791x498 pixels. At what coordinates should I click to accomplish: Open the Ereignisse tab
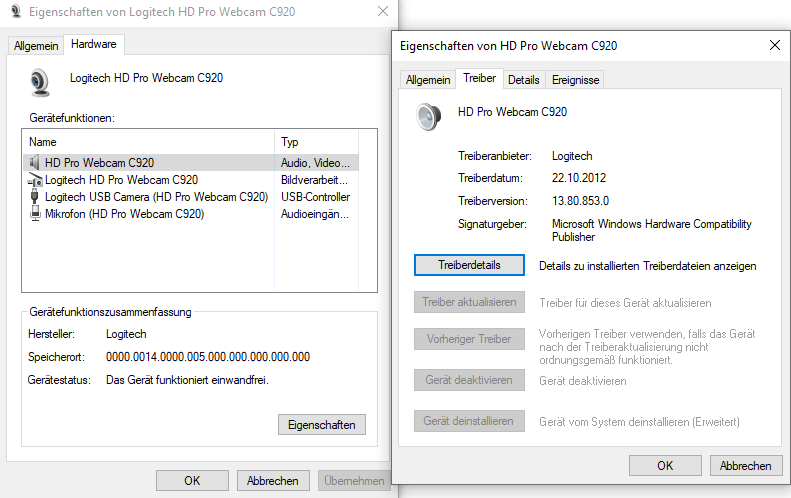tap(575, 80)
